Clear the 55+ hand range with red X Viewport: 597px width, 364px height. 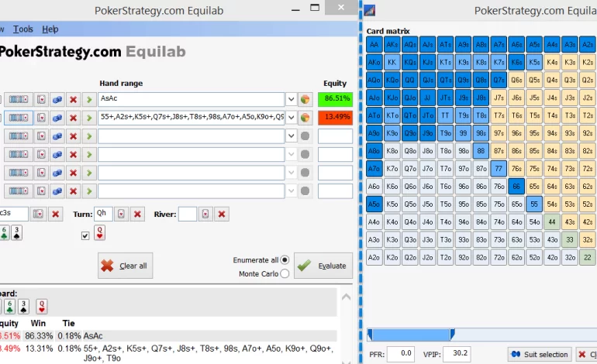(73, 118)
